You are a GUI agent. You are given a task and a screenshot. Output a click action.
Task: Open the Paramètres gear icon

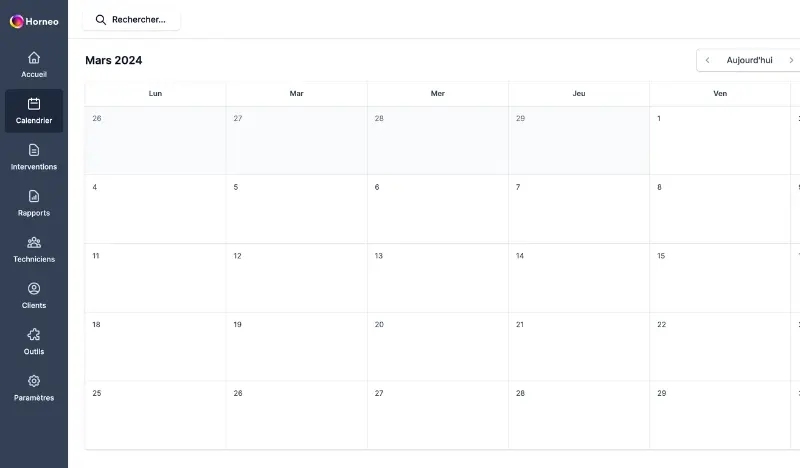point(34,381)
